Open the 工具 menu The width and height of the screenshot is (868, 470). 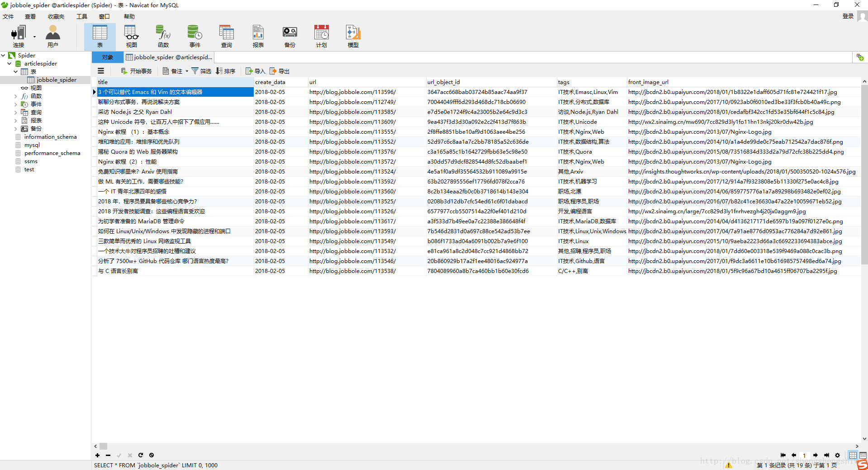point(82,16)
